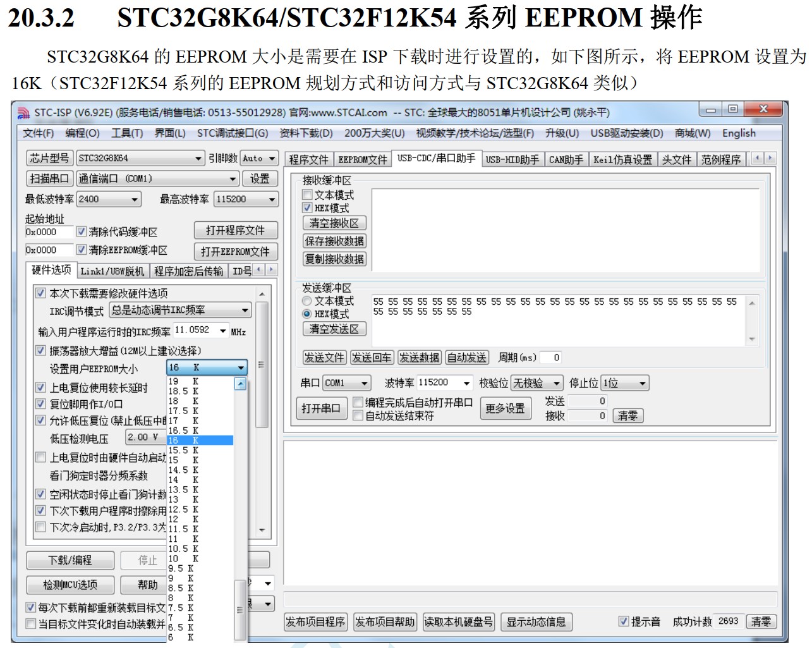This screenshot has height=648, width=812.
Task: Open the Keil仿真设置 tab
Action: coord(622,160)
